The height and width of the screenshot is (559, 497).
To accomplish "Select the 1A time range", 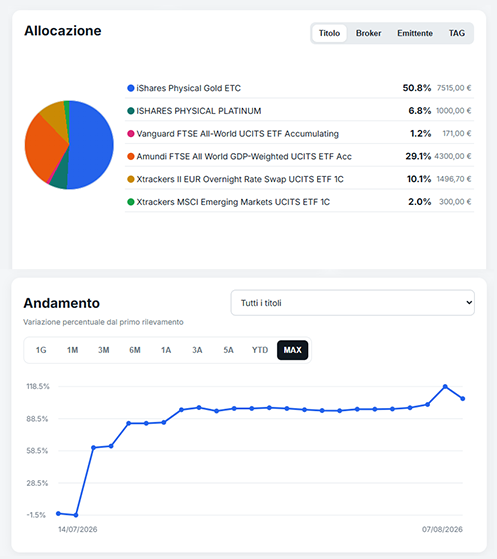I will pyautogui.click(x=166, y=350).
